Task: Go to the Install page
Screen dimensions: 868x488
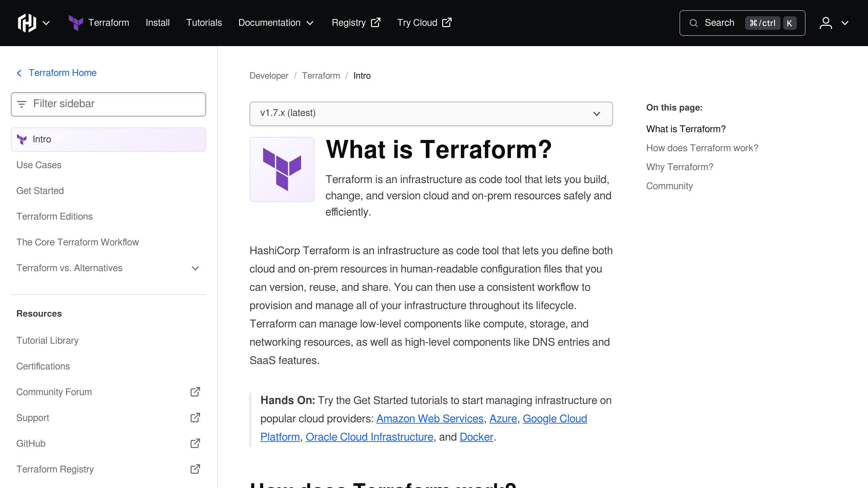Action: (x=158, y=23)
